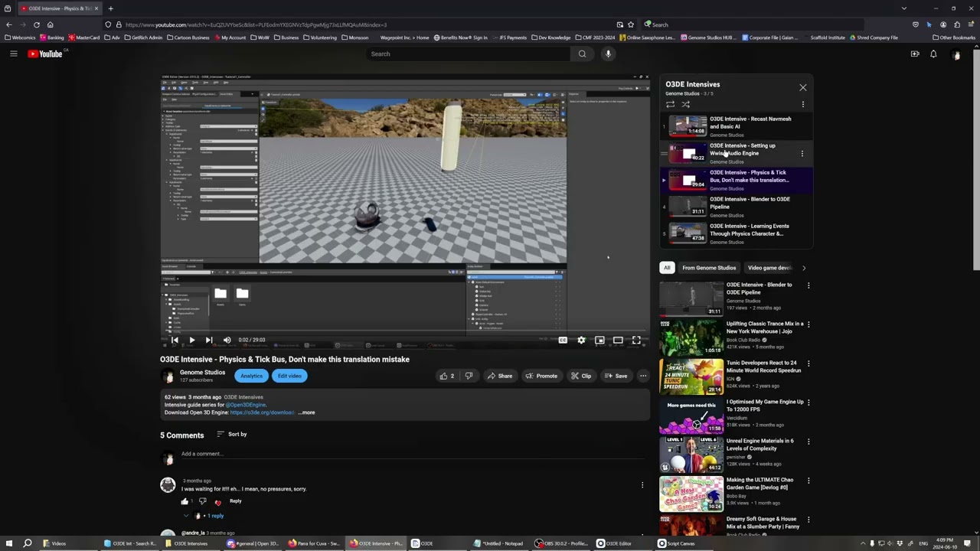Screen dimensions: 980x551
Task: Open options for Wwise Audio Engine playlist item
Action: pos(802,153)
